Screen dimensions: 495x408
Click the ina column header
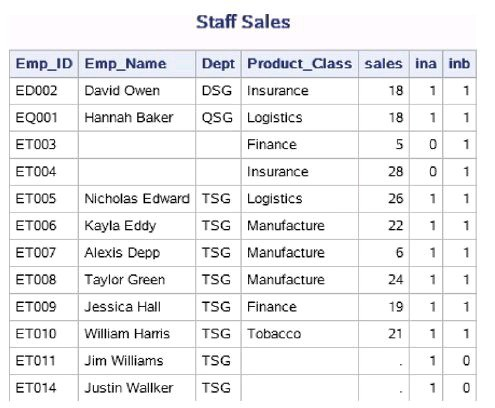[x=426, y=64]
